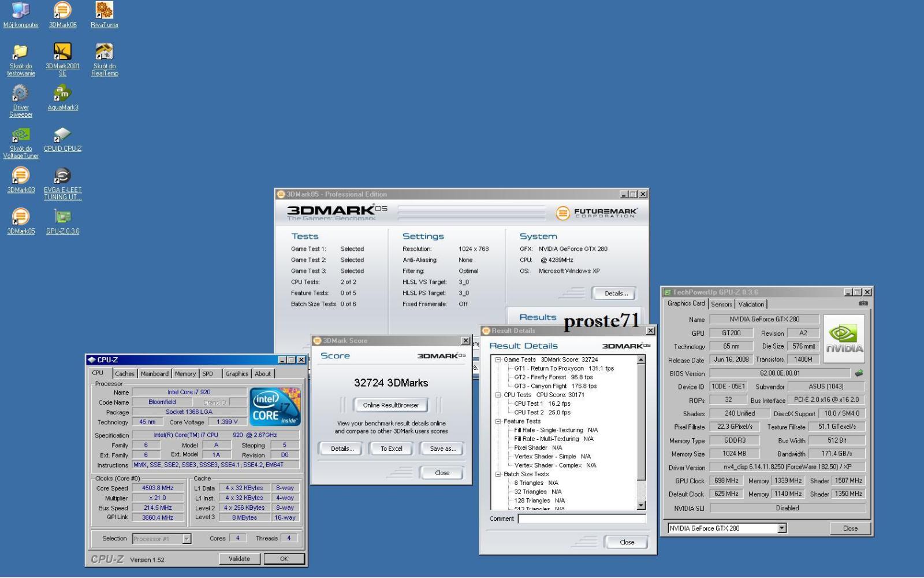This screenshot has height=578, width=924.
Task: Launch the 3DMark05 desktop shortcut
Action: [x=21, y=222]
